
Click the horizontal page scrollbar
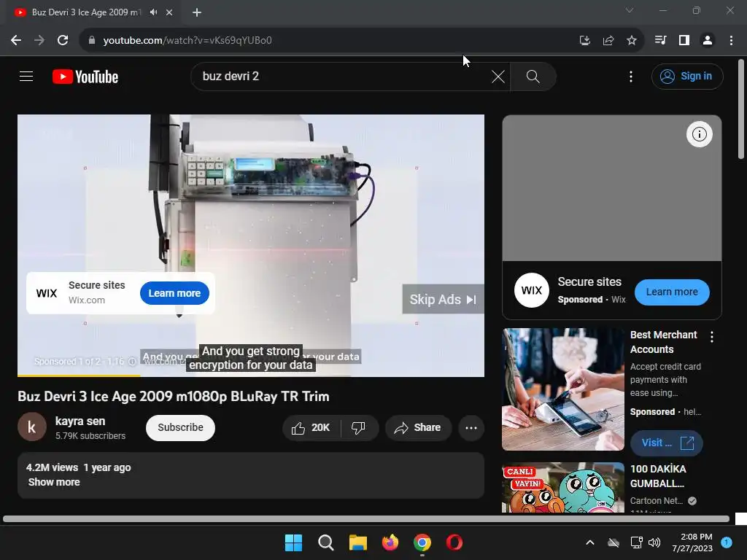366,518
